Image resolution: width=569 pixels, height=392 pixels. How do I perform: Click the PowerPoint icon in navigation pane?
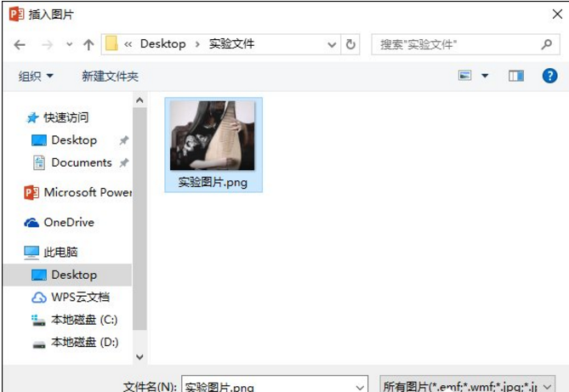pyautogui.click(x=31, y=192)
